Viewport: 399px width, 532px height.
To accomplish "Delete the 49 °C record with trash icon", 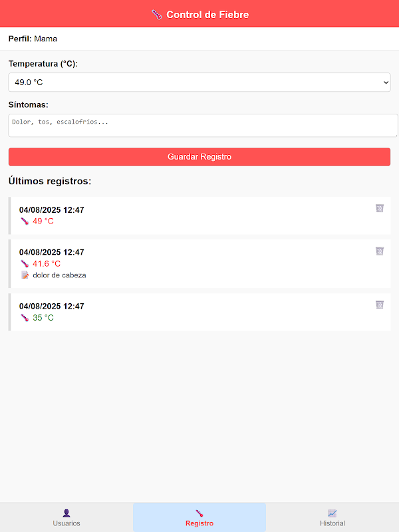I will [x=379, y=208].
